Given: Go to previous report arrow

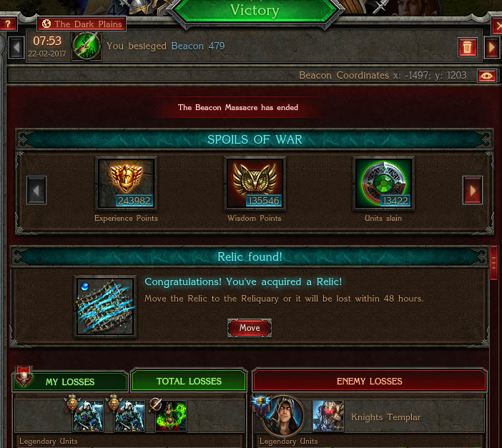Looking at the screenshot, I should click(16, 47).
